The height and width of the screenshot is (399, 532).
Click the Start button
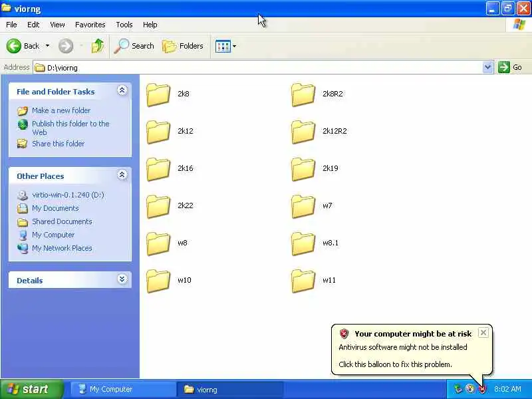pos(32,389)
